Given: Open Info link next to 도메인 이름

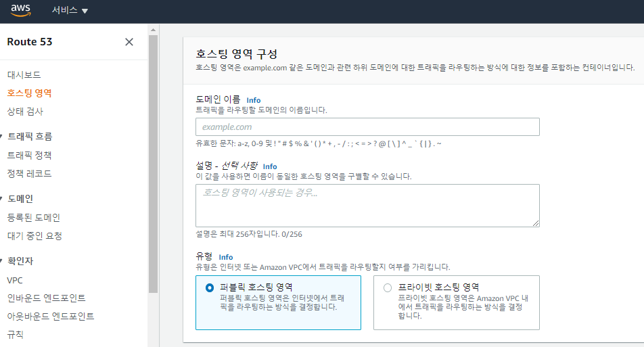Looking at the screenshot, I should (x=254, y=100).
